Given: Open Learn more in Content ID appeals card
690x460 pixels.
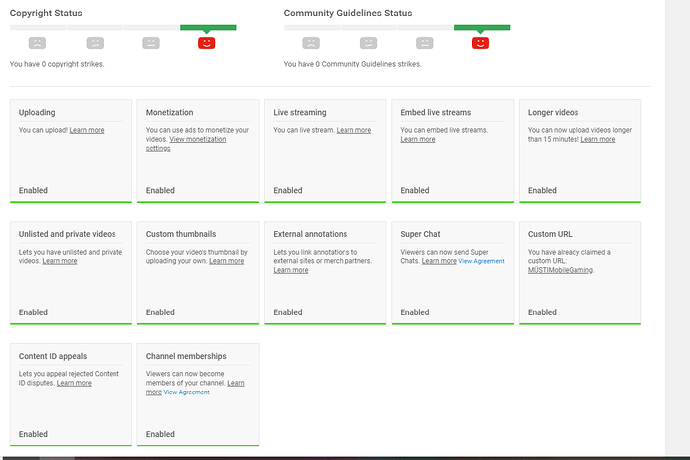Looking at the screenshot, I should [74, 383].
